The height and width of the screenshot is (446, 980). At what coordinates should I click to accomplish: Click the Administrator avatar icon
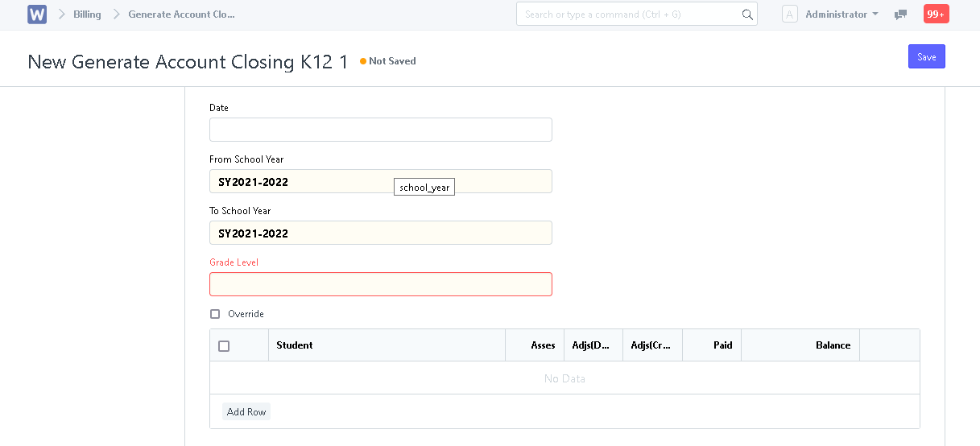[790, 14]
